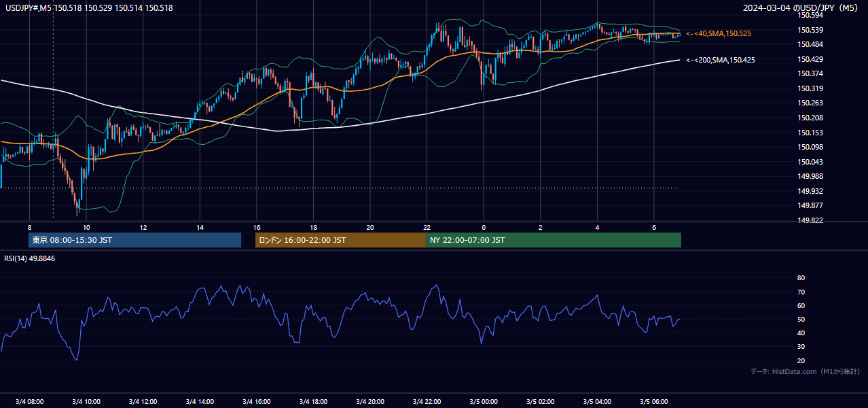This screenshot has height=408, width=868.
Task: Click the 150.484 price axis label
Action: [x=810, y=44]
